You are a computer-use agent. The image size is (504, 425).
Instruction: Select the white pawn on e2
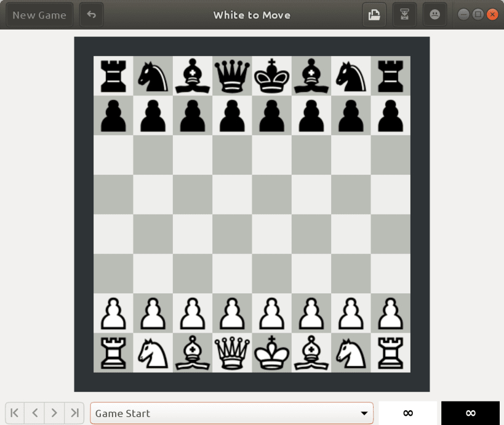click(x=271, y=313)
